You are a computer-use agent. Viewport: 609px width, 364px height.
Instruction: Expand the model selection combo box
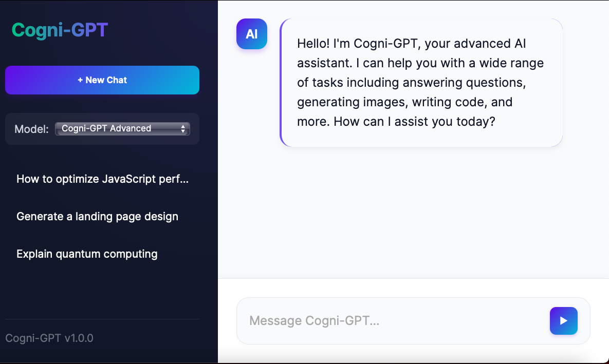click(122, 129)
